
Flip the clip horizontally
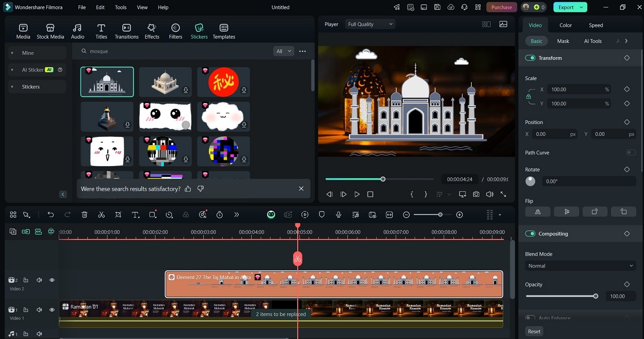point(538,211)
